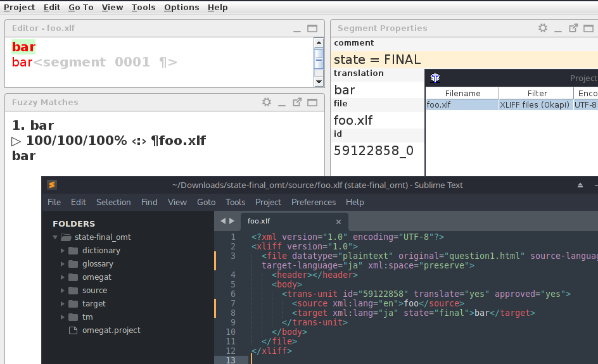Open Segment Properties settings gear
The image size is (598, 364).
click(x=543, y=28)
